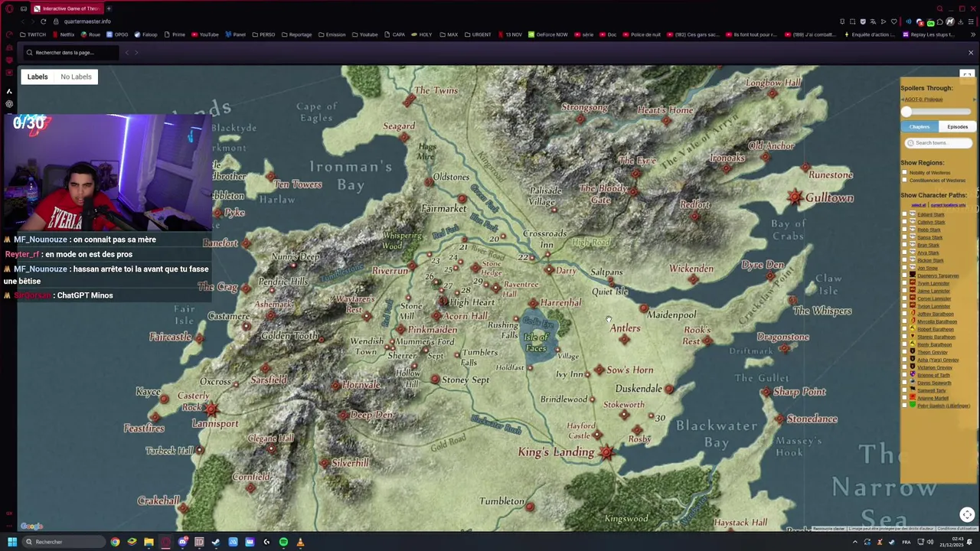Viewport: 980px width, 551px height.
Task: Click the heart bookmark icon
Action: 893,21
